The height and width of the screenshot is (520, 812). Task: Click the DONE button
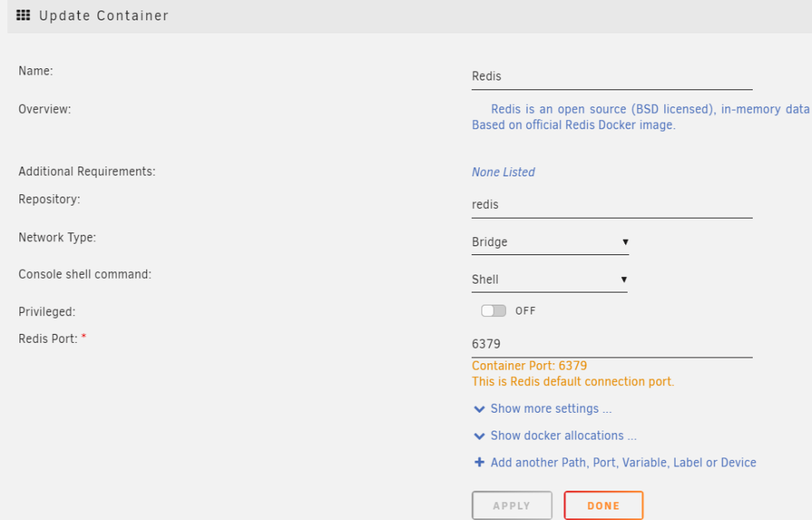(603, 505)
